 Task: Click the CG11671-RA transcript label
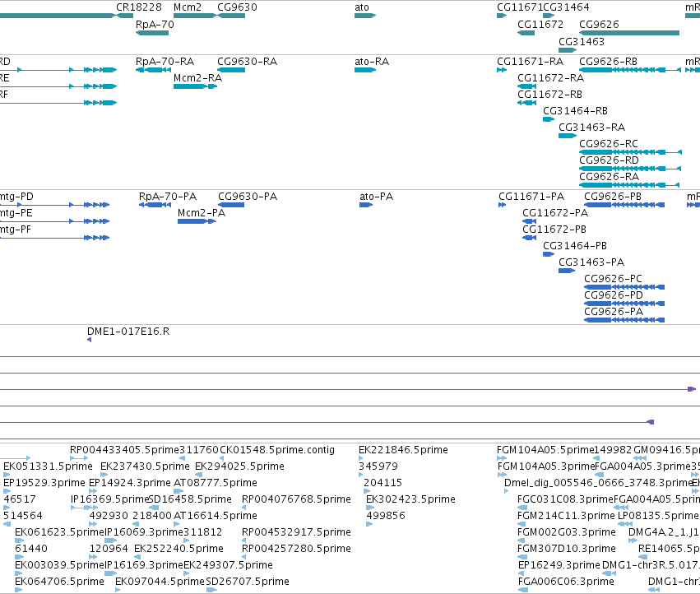pos(531,62)
